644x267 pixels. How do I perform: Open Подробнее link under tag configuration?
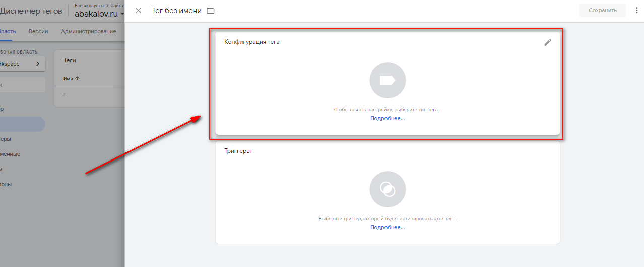pos(387,118)
